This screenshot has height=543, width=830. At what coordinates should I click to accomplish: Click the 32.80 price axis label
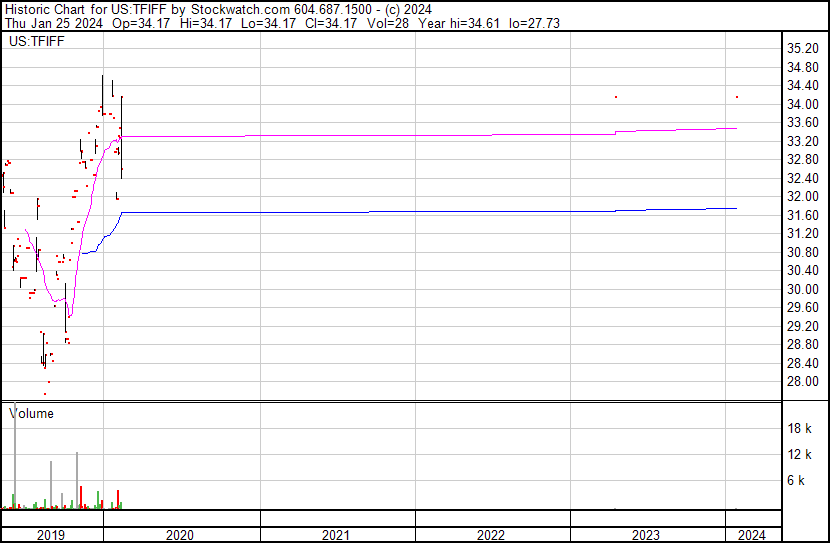[802, 159]
